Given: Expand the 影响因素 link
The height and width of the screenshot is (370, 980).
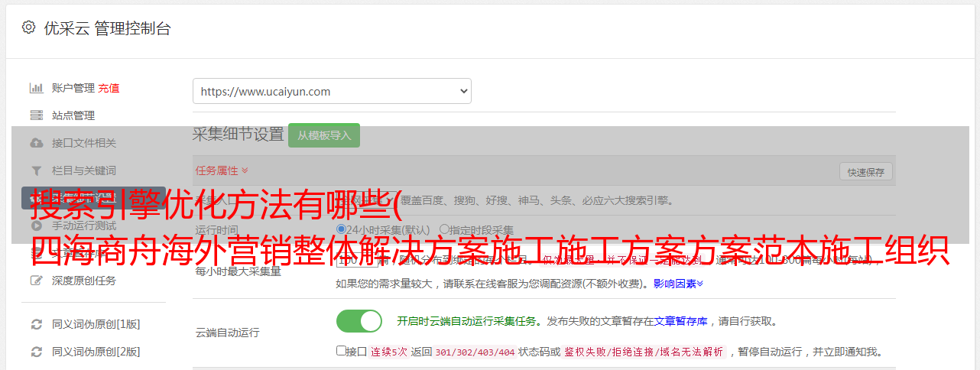Looking at the screenshot, I should (x=678, y=284).
